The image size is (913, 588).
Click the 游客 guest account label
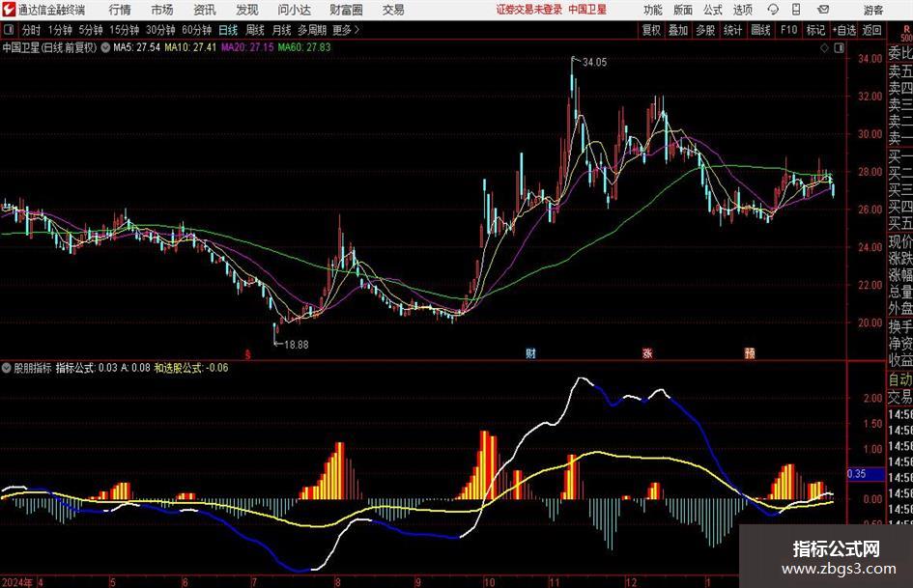pos(873,10)
